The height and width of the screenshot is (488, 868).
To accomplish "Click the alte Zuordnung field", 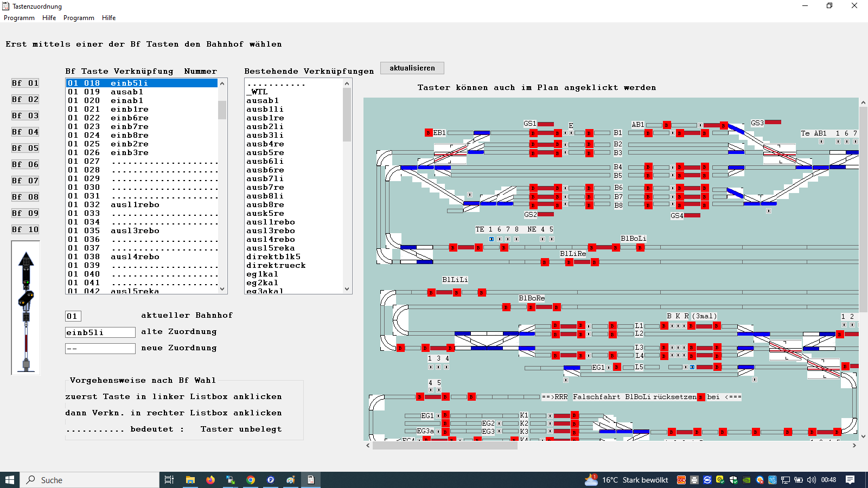I will (100, 332).
